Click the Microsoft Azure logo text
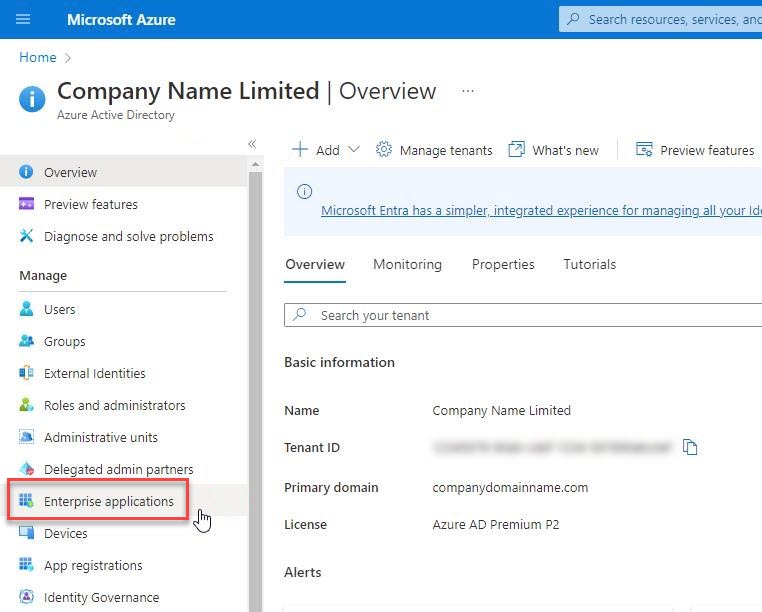Image resolution: width=762 pixels, height=612 pixels. click(121, 19)
